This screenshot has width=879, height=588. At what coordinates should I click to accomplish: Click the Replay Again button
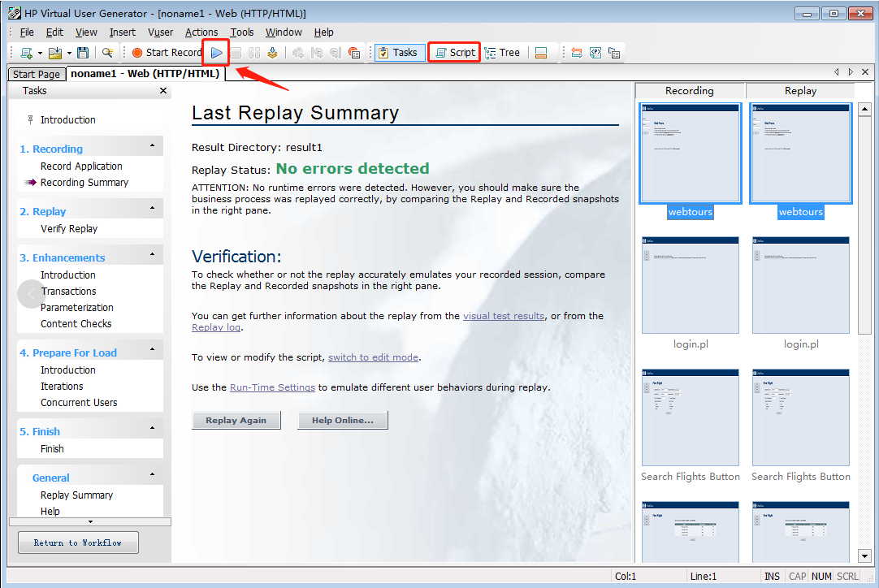click(x=236, y=421)
